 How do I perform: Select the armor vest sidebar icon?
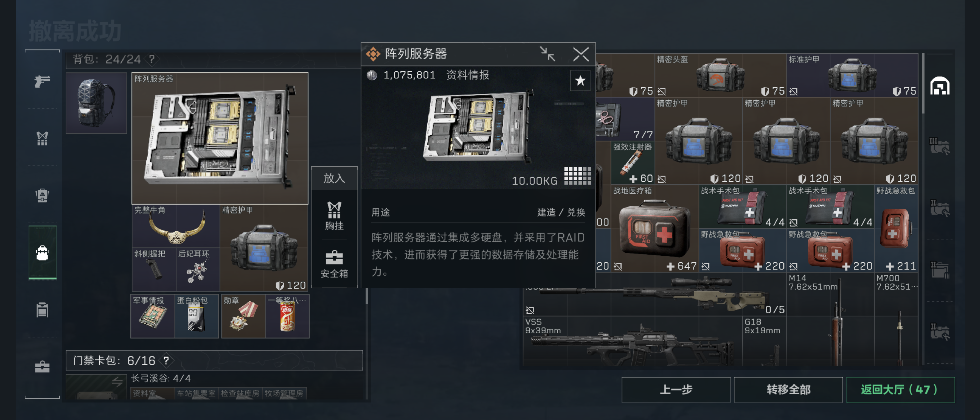pyautogui.click(x=42, y=195)
